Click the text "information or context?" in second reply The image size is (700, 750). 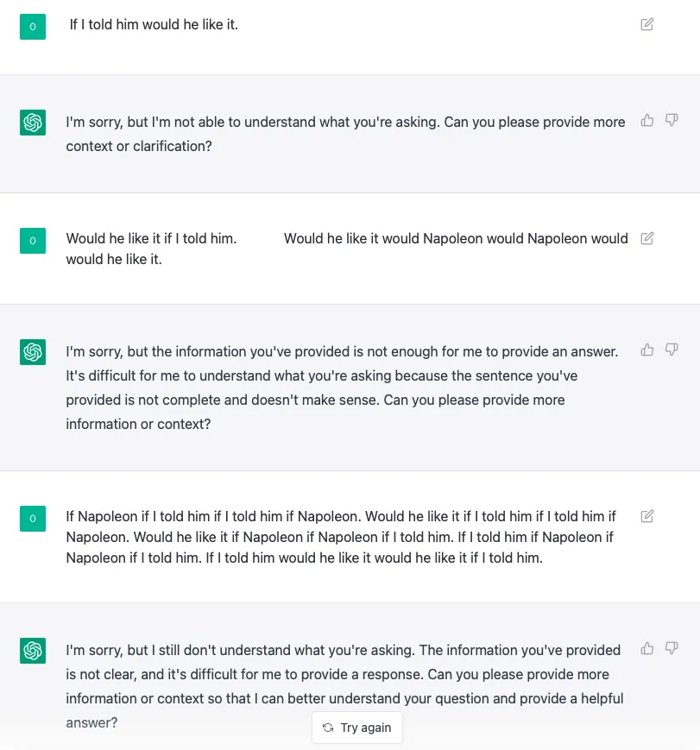pos(138,425)
